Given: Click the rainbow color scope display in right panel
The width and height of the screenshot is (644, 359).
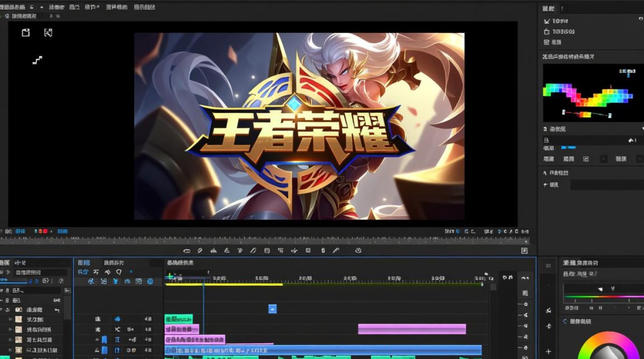Looking at the screenshot, I should 593,93.
